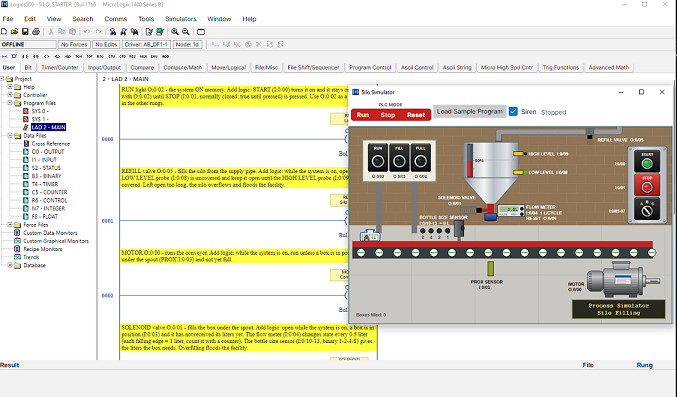This screenshot has height=397, width=677.
Task: Open the Tools menu
Action: click(146, 19)
